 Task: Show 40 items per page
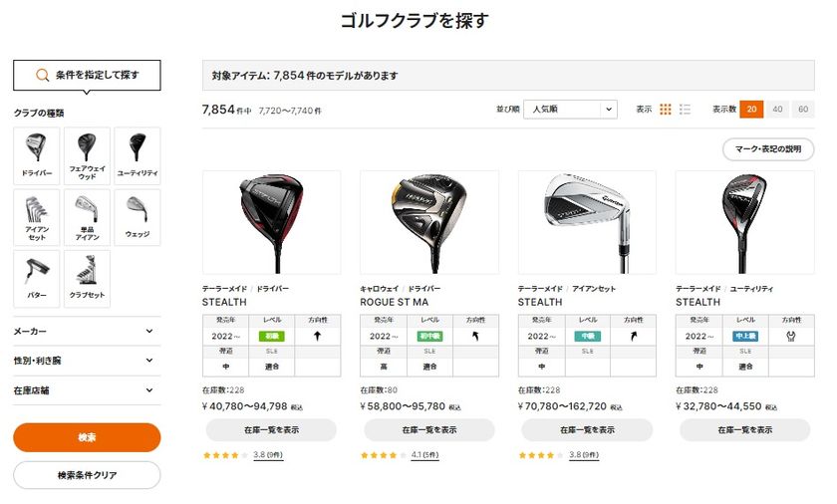coord(778,110)
